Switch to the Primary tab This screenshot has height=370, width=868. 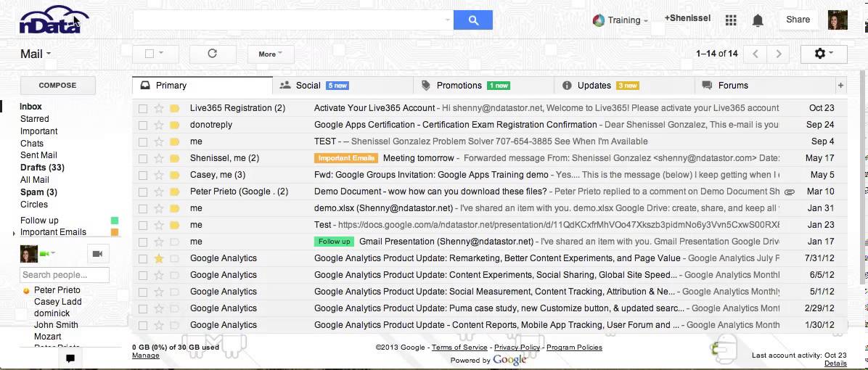pos(202,85)
